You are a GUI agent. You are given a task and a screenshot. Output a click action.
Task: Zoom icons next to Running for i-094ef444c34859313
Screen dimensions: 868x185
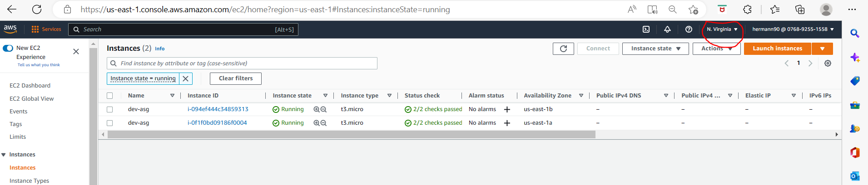pos(320,109)
